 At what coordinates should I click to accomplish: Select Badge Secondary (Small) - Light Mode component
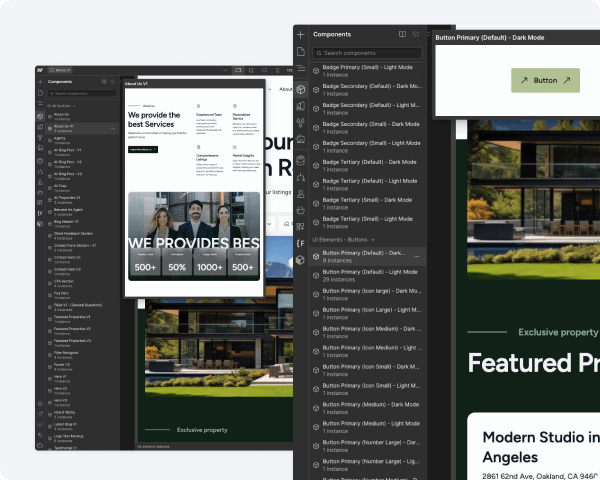tap(368, 147)
